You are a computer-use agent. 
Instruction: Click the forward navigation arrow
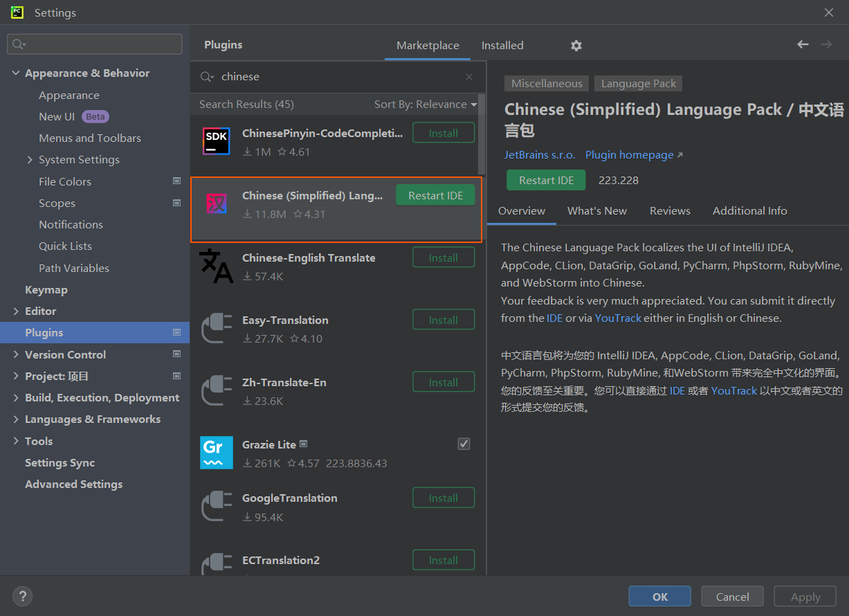coord(826,44)
